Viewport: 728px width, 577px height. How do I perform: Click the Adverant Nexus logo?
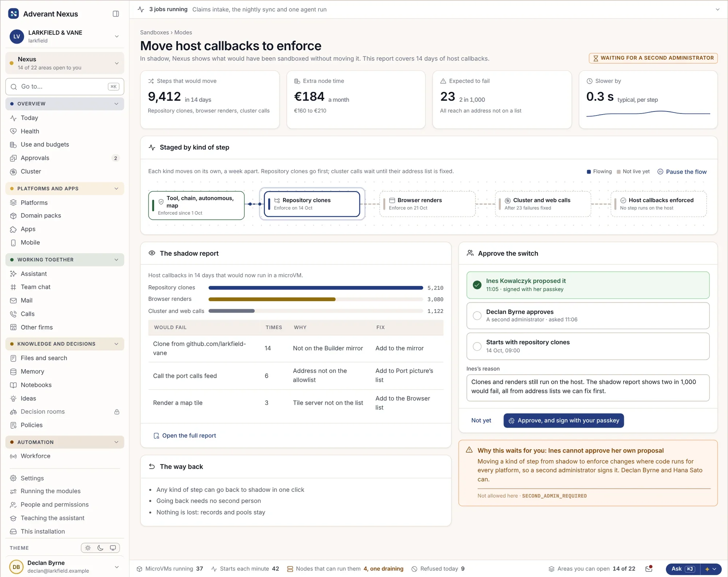coord(13,14)
